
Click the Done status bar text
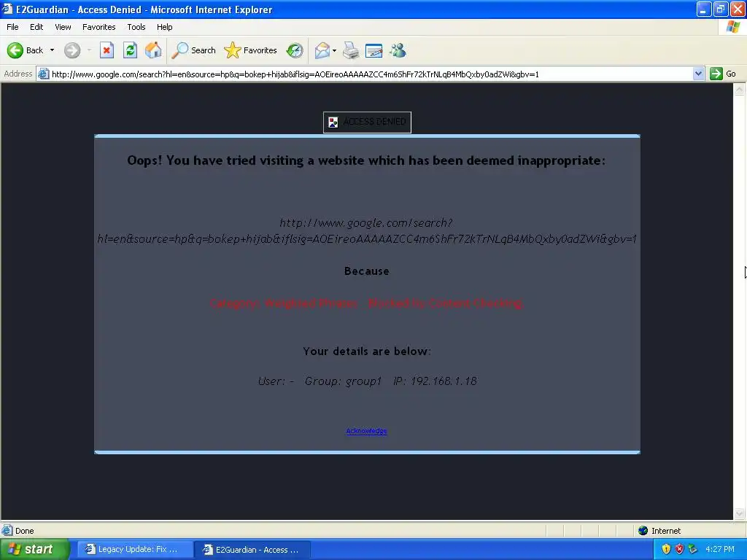point(24,531)
